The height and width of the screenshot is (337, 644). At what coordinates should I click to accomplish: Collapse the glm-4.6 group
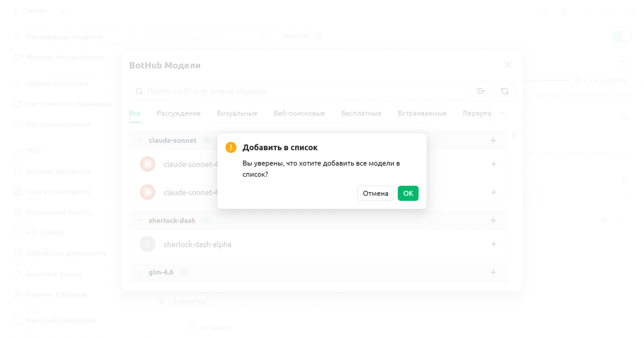pos(140,272)
